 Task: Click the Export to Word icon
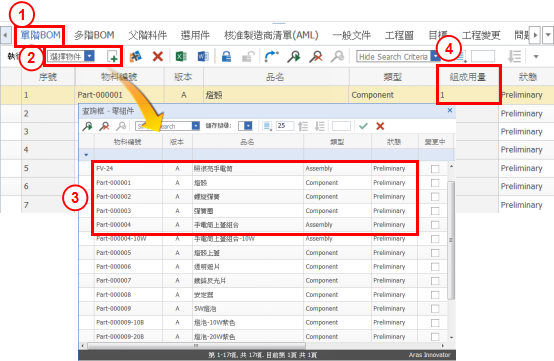[x=203, y=57]
